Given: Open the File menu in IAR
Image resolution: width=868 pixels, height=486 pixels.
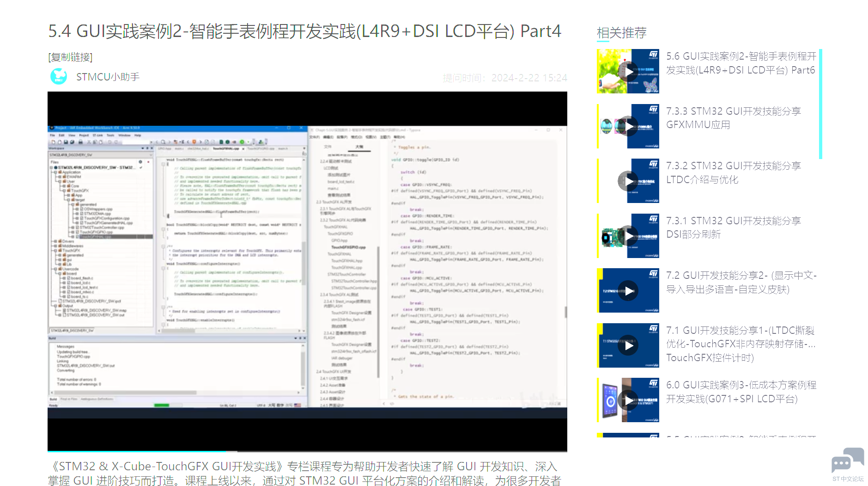Looking at the screenshot, I should click(x=53, y=135).
